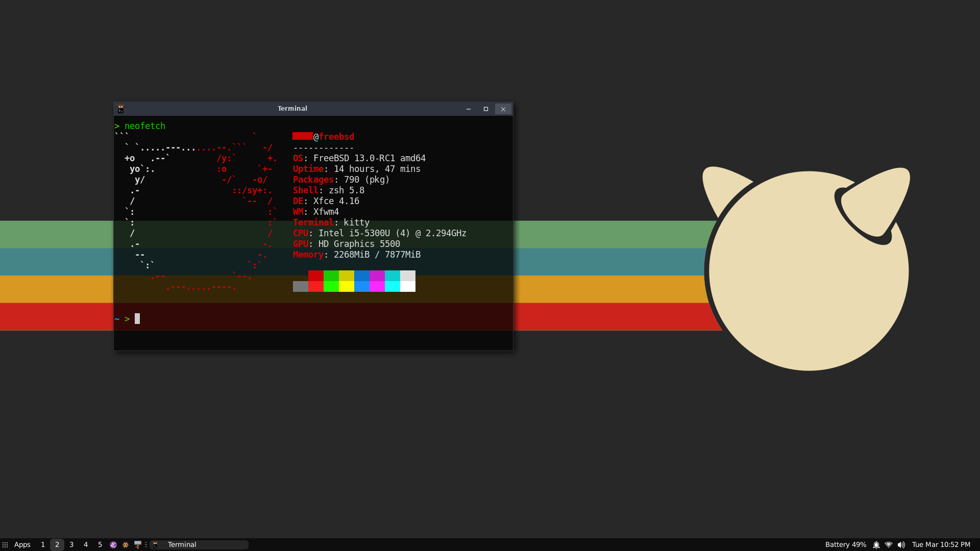Focus Terminal via its taskbar button
This screenshot has width=980, height=551.
pyautogui.click(x=199, y=544)
